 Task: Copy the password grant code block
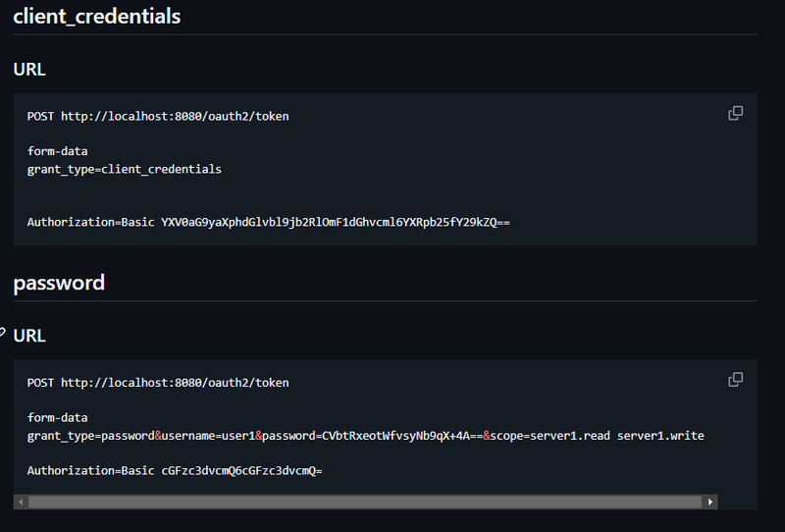click(x=735, y=380)
